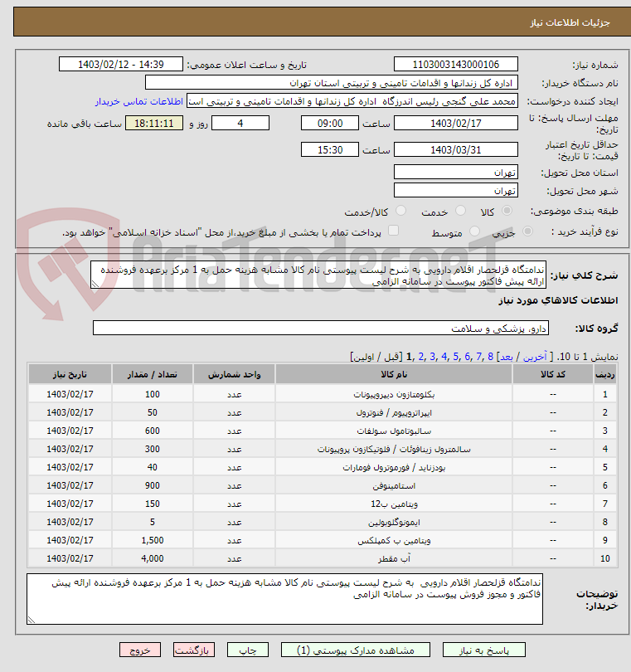Select the متوسط purchase type radio
631x672 pixels.
[474, 231]
